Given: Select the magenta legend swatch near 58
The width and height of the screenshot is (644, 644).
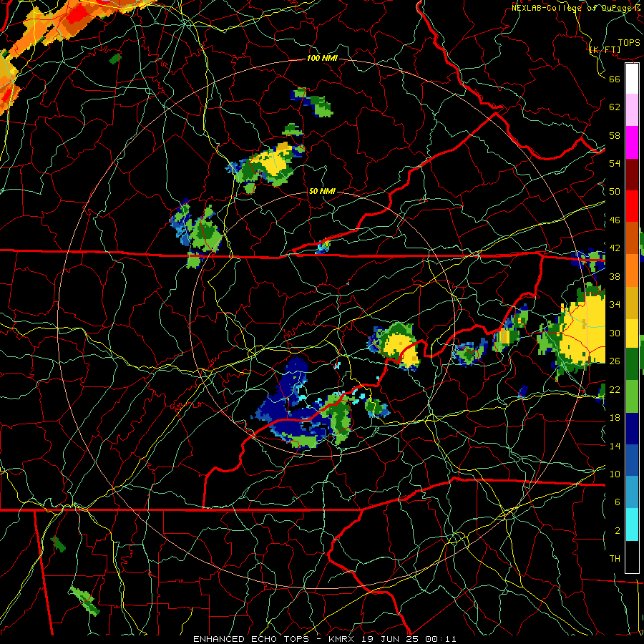Looking at the screenshot, I should (x=632, y=142).
